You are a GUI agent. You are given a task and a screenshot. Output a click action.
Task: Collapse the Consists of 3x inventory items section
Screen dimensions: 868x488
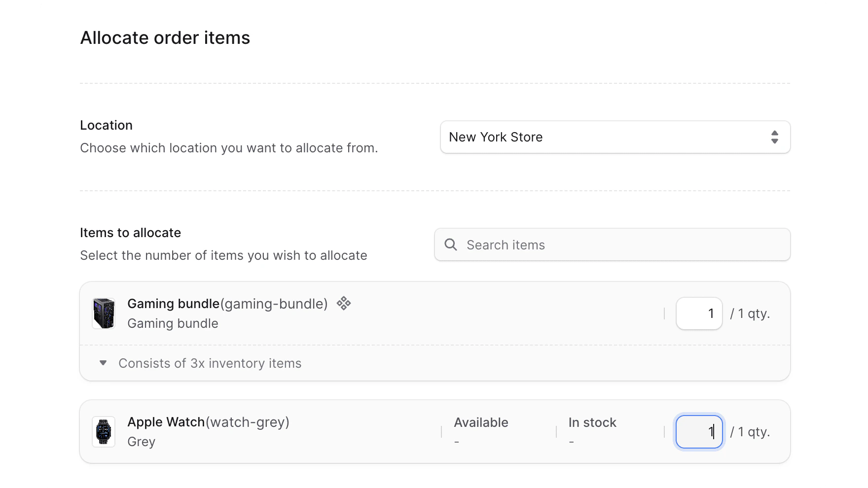(210, 363)
